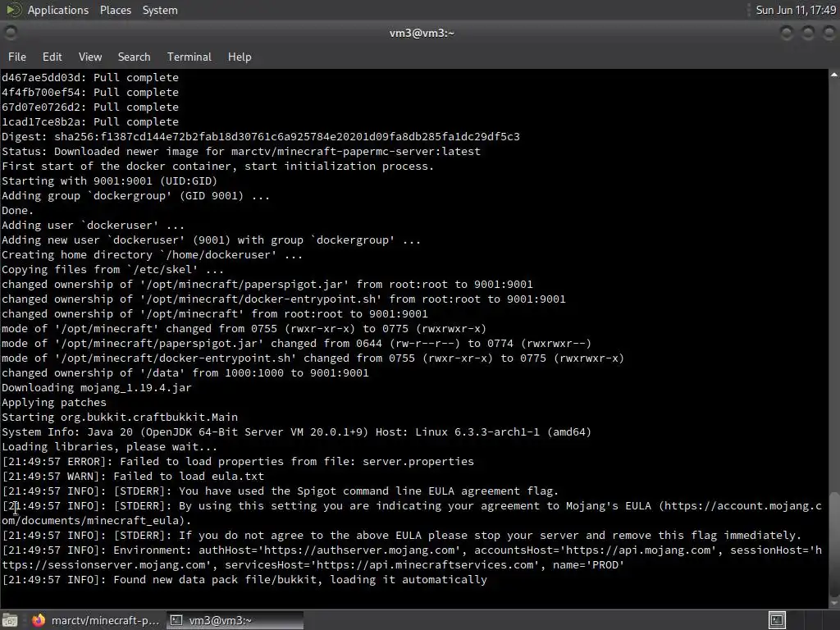The height and width of the screenshot is (630, 840).
Task: Click the terminal icon in taskbar entry
Action: click(176, 620)
